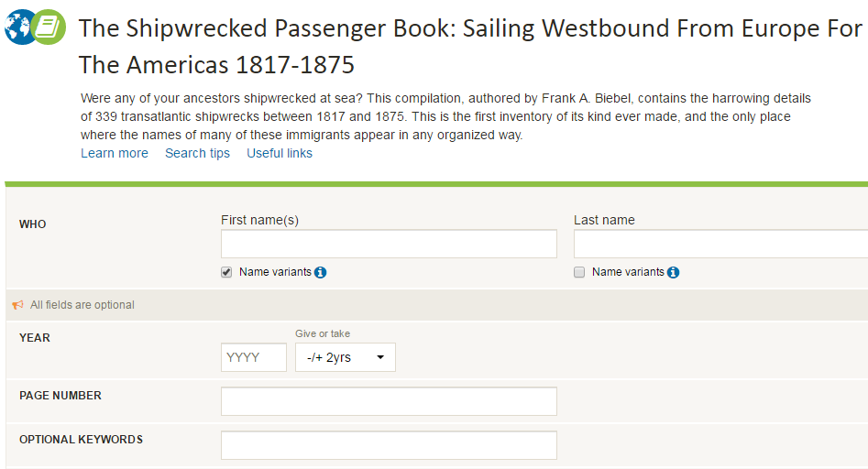
Task: Click the PAGE NUMBER row label
Action: (x=60, y=396)
